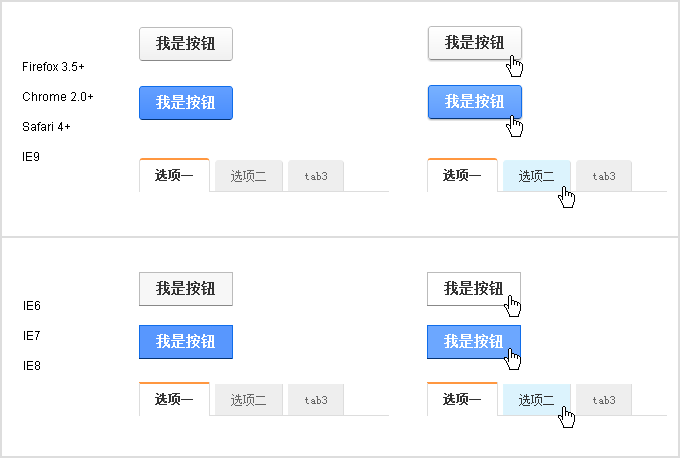Open tab3 next to gray 选项二, rounded-button section

click(316, 177)
